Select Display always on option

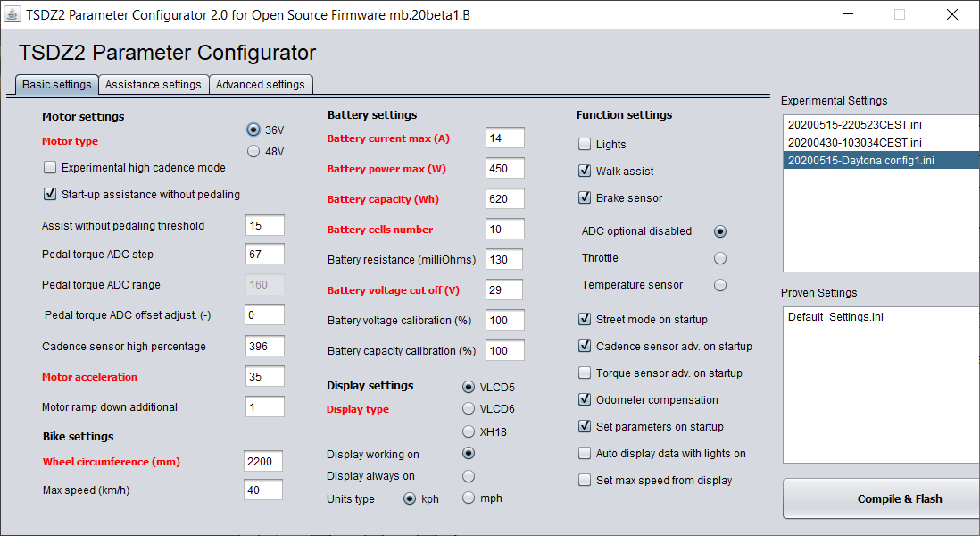468,476
